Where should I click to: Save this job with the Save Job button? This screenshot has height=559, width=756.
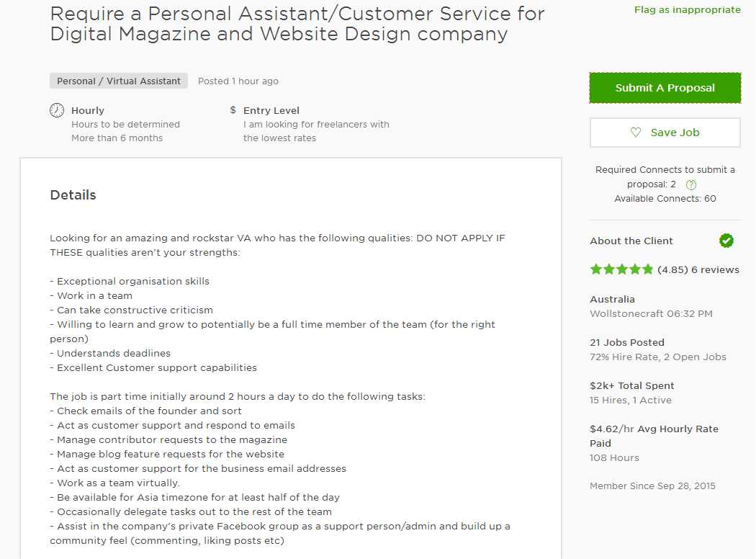(x=665, y=132)
